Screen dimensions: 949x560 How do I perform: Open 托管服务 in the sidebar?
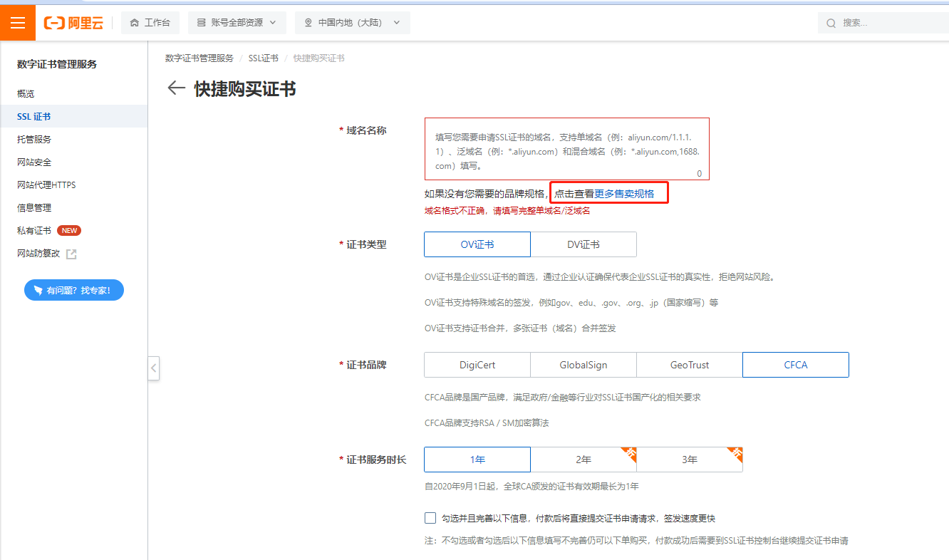coord(34,139)
